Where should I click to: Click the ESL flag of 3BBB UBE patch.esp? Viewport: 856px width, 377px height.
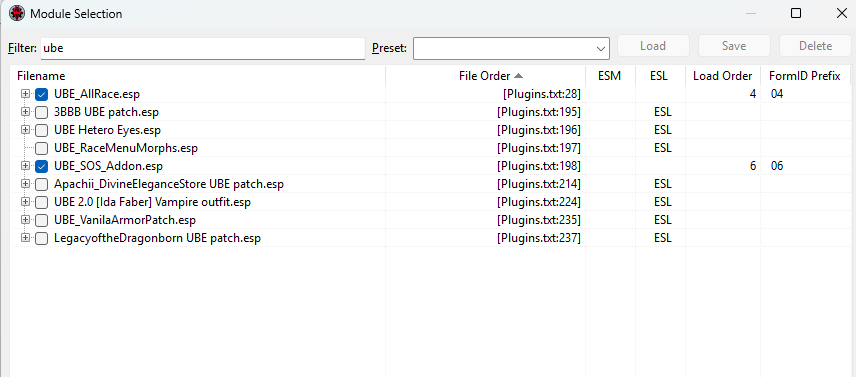[x=662, y=112]
